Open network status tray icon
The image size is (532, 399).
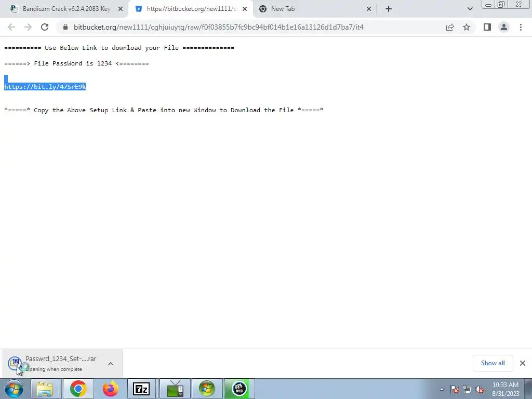[467, 390]
